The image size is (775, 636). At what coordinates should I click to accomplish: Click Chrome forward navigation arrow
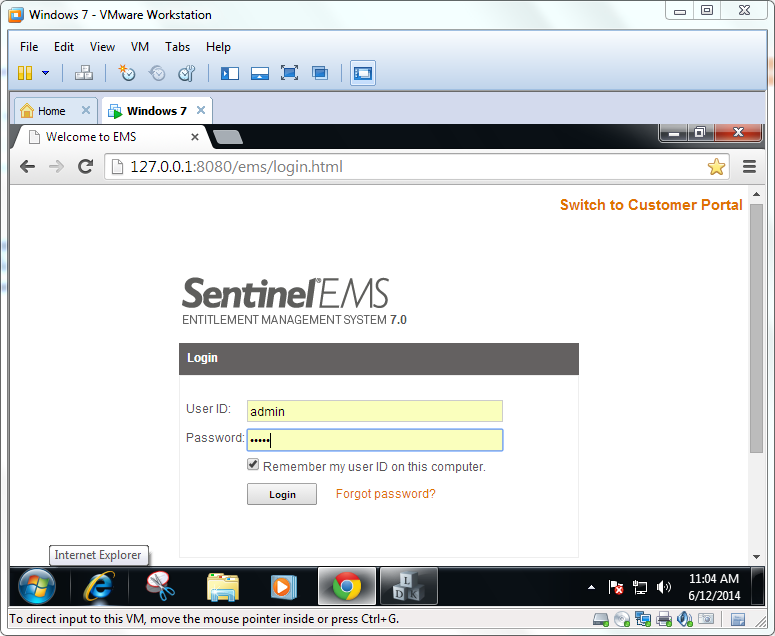(x=56, y=167)
